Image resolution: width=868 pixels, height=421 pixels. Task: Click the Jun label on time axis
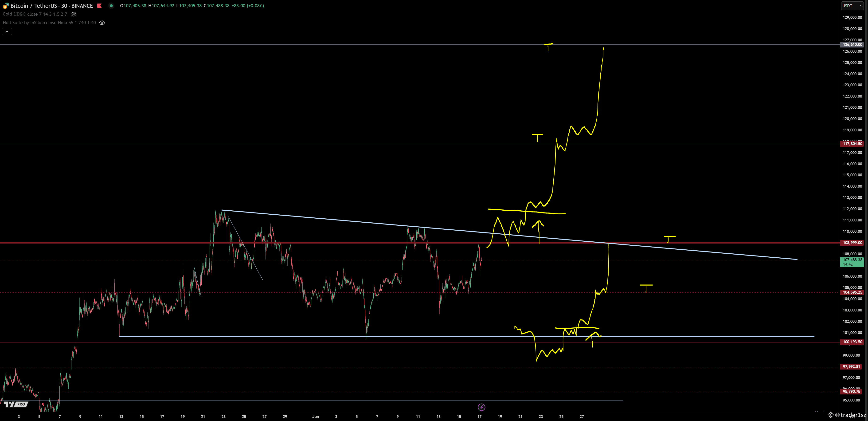pyautogui.click(x=316, y=417)
